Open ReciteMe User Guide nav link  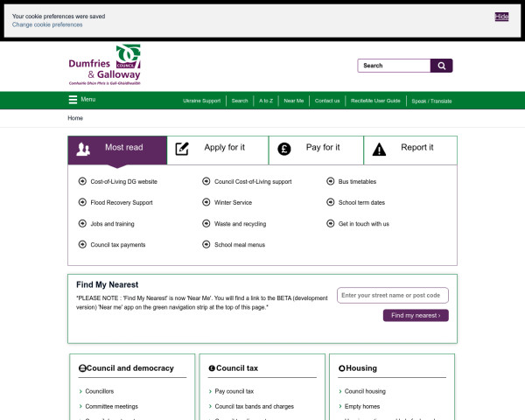tap(375, 101)
